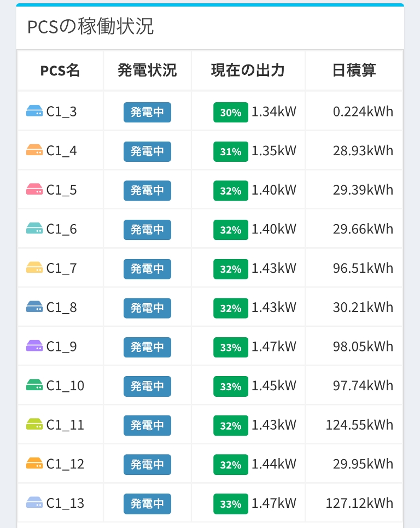Viewport: 420px width, 528px height.
Task: Click the lime C1_11 PCS device icon
Action: tap(34, 424)
